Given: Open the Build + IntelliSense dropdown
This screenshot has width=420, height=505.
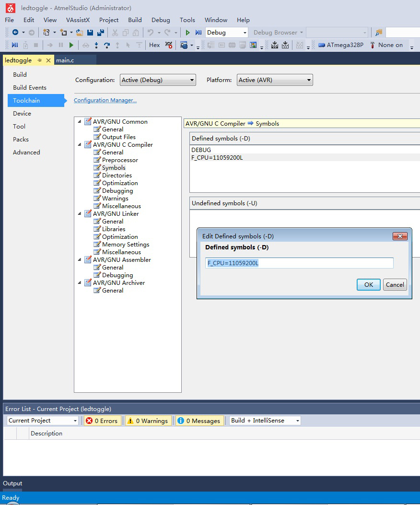Looking at the screenshot, I should [265, 421].
